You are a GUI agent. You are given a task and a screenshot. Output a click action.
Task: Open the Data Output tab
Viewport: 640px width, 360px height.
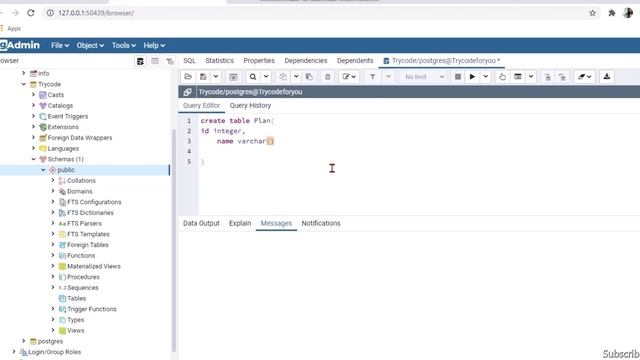201,223
